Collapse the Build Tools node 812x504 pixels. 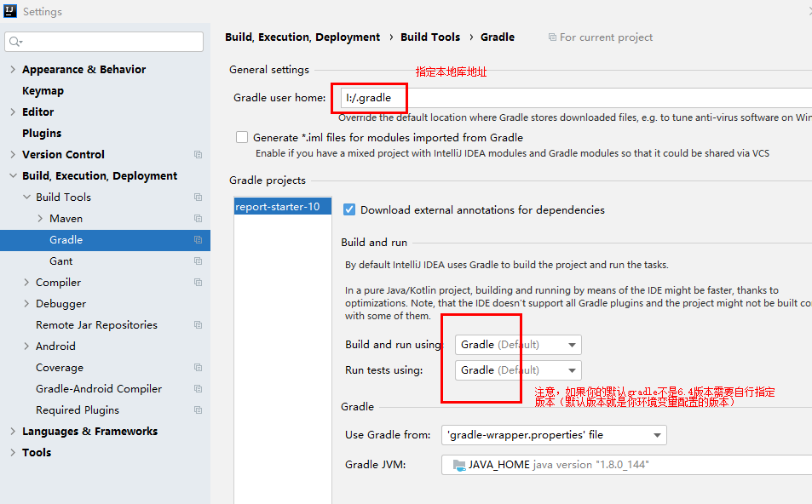pyautogui.click(x=27, y=198)
